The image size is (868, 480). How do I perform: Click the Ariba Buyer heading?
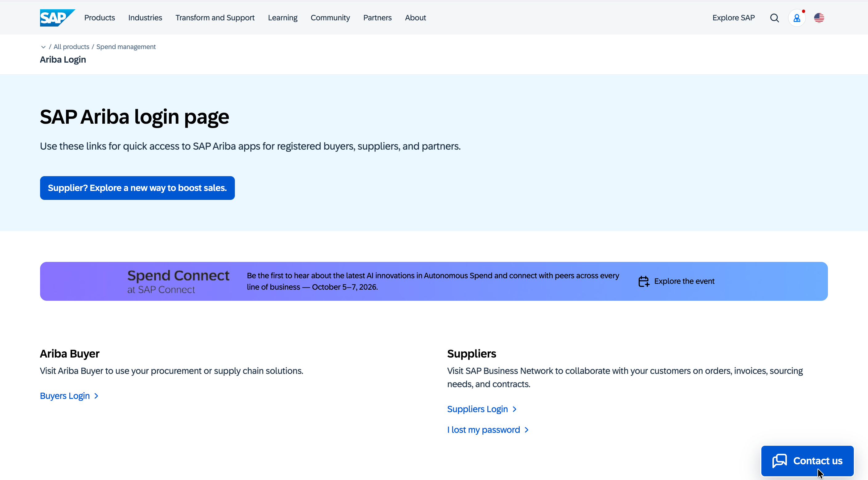pyautogui.click(x=70, y=354)
